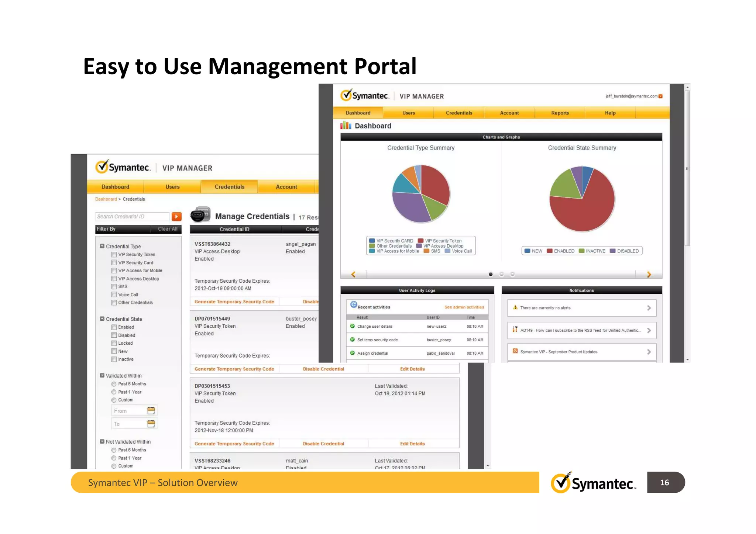Click the orange search arrow beside Search Credential ID
Viewport: 756px width, 534px height.
177,217
